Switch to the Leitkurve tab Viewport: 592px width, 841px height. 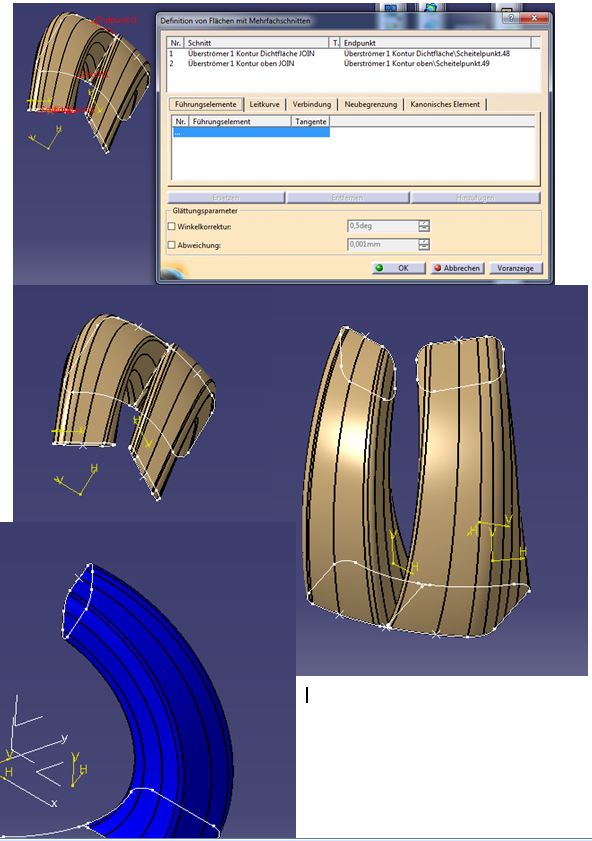(x=264, y=104)
